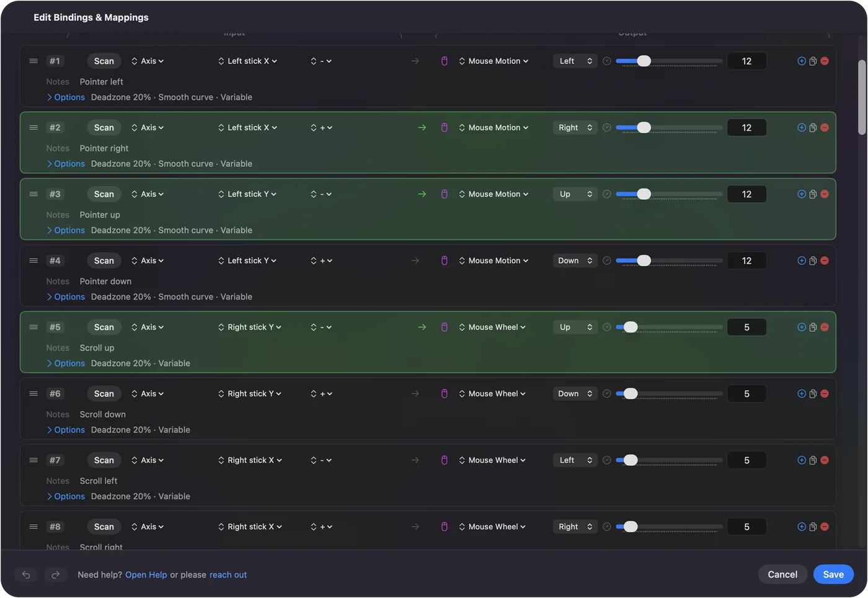
Task: Click the speed slider knob in row #1
Action: point(644,61)
